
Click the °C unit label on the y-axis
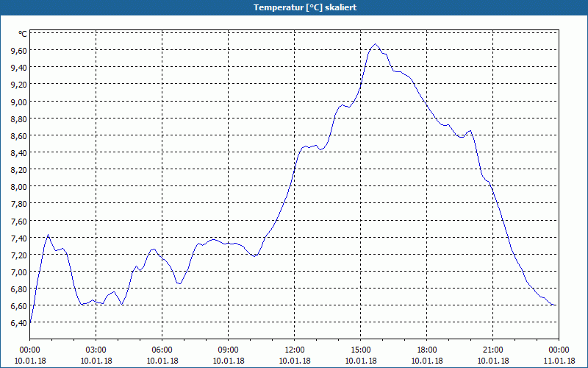23,34
